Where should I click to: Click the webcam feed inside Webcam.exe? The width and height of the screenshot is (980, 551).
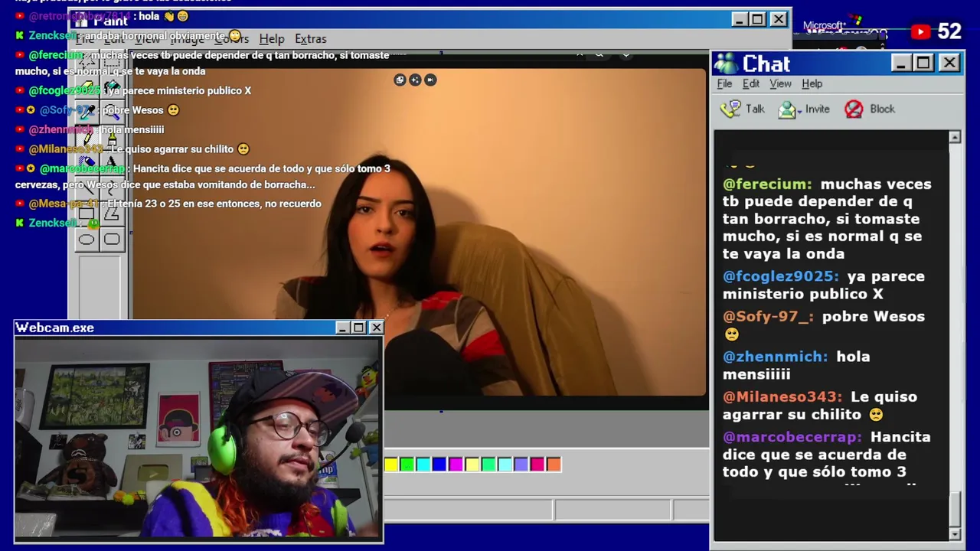[x=198, y=439]
